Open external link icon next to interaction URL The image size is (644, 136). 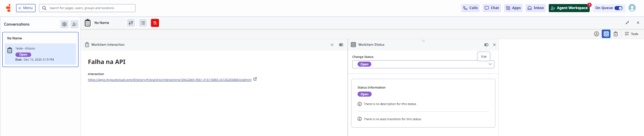(x=255, y=79)
